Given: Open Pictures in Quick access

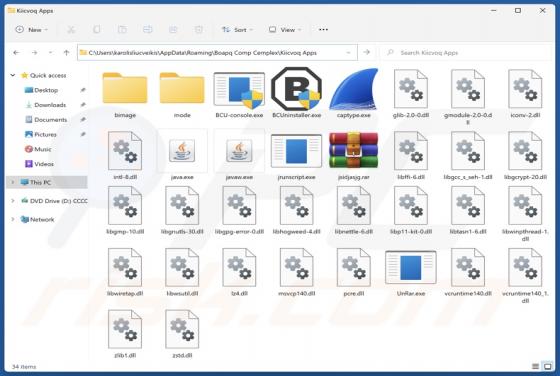Looking at the screenshot, I should click(45, 134).
